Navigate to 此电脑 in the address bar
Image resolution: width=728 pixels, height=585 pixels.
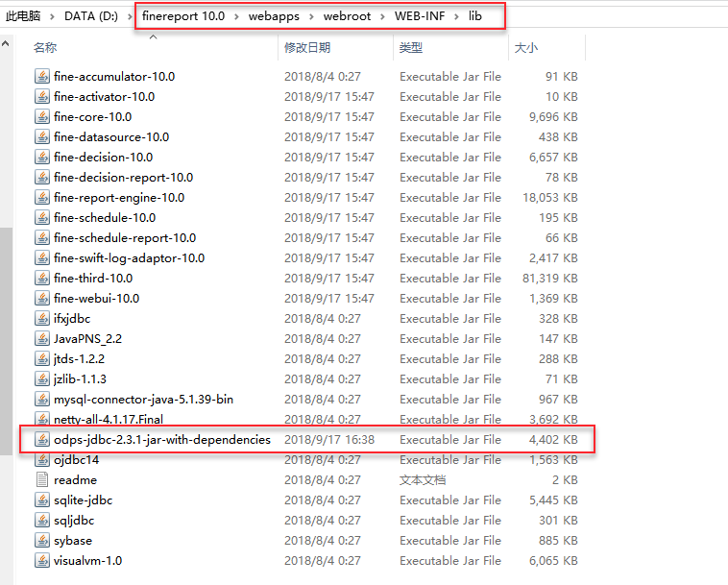[x=23, y=16]
